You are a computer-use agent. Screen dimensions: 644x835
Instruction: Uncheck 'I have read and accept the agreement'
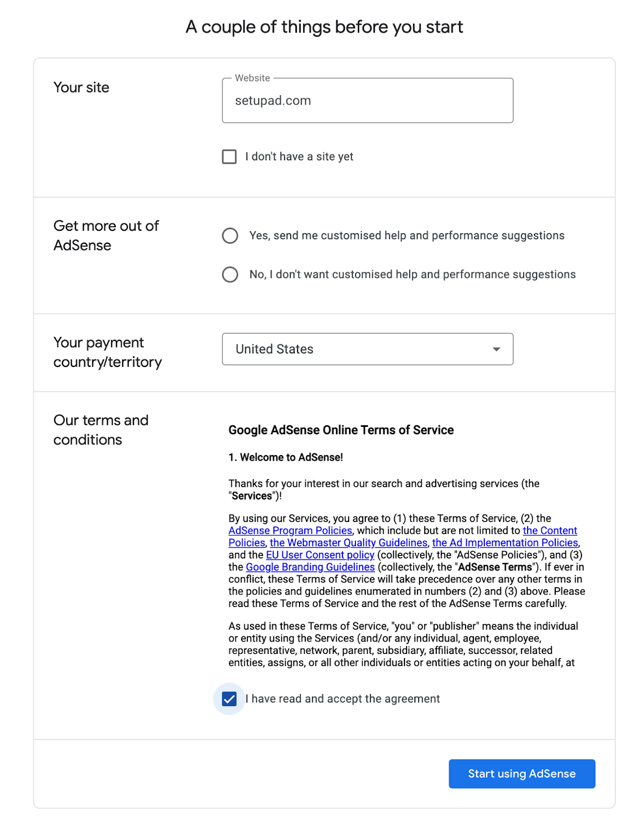tap(229, 698)
